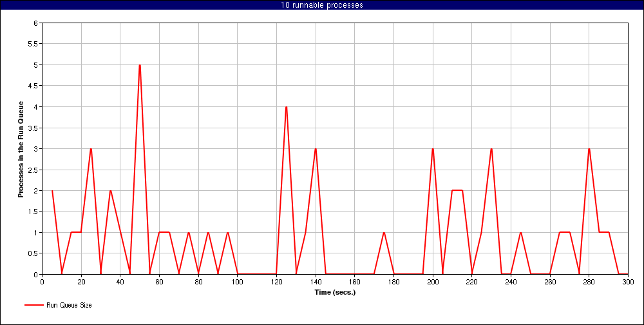Click the x-axis tick label "140"
This screenshot has height=325, width=644.
[x=316, y=282]
